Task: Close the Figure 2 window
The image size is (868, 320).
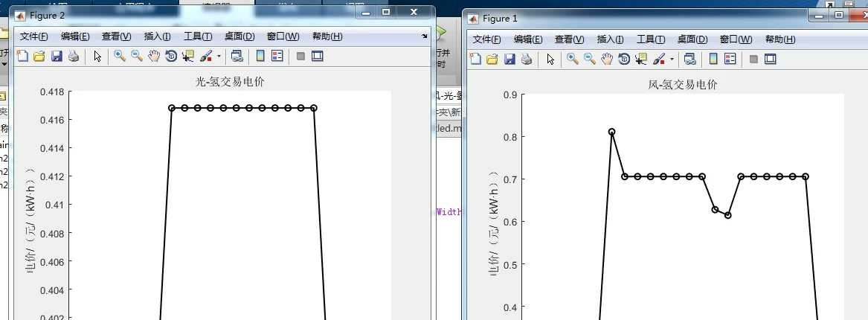Action: point(414,12)
